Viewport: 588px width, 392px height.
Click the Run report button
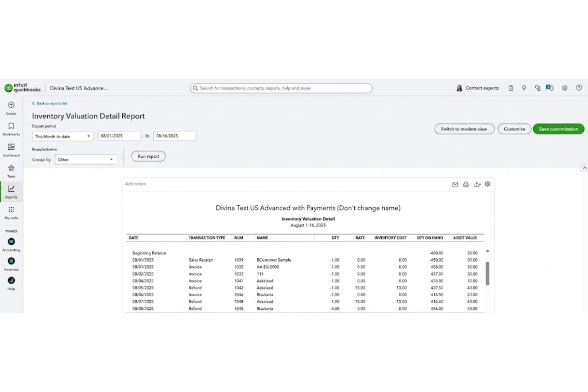point(149,156)
